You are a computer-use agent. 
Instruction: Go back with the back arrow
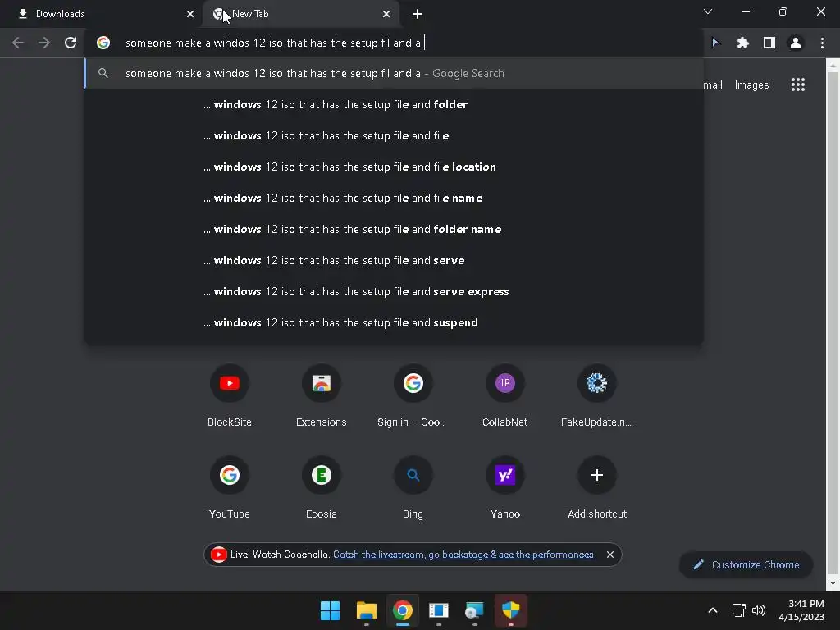point(18,43)
